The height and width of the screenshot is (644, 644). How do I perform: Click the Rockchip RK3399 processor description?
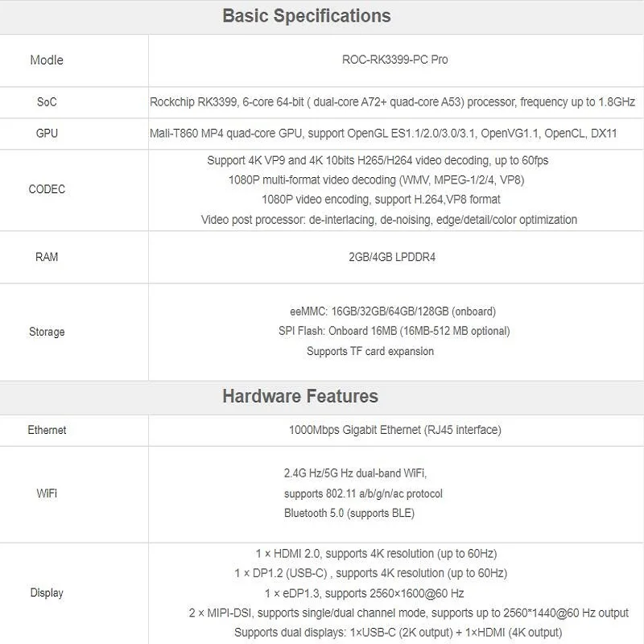393,102
